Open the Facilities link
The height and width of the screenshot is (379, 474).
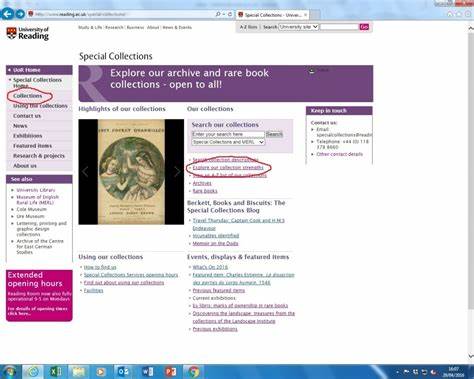(93, 291)
